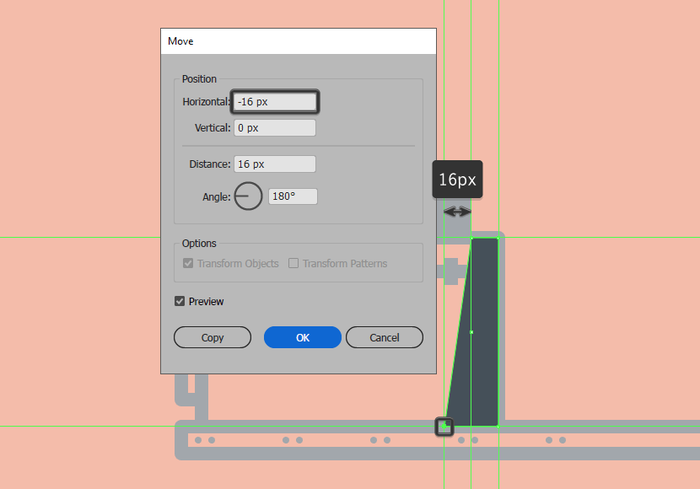Toggle the Preview checkbox
Image resolution: width=700 pixels, height=489 pixels.
click(180, 301)
